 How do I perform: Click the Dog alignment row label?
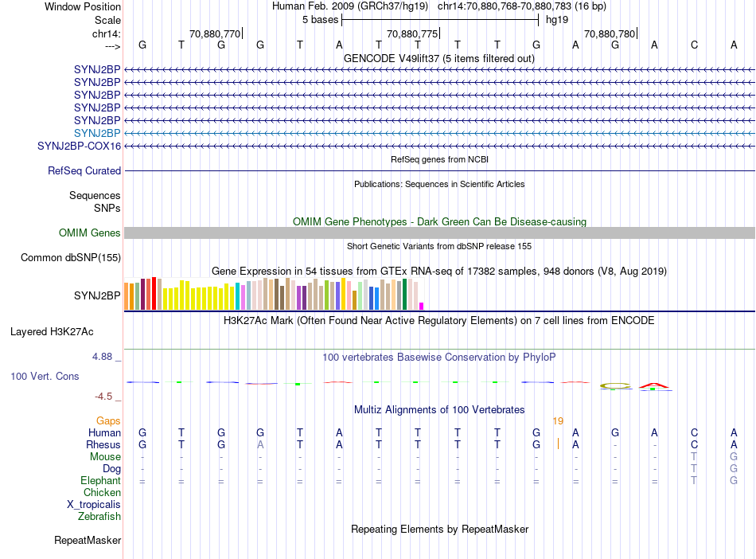tap(111, 468)
